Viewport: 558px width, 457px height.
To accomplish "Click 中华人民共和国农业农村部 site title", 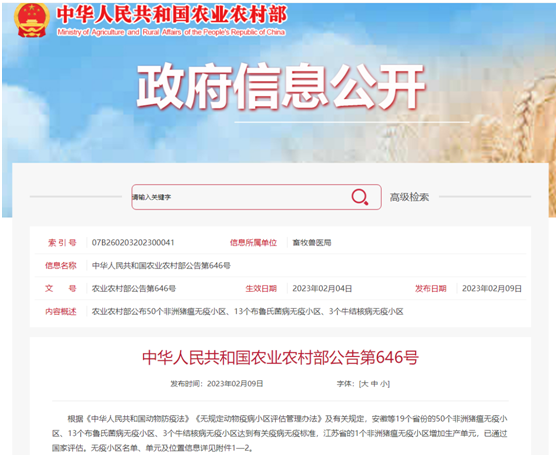I will [172, 15].
